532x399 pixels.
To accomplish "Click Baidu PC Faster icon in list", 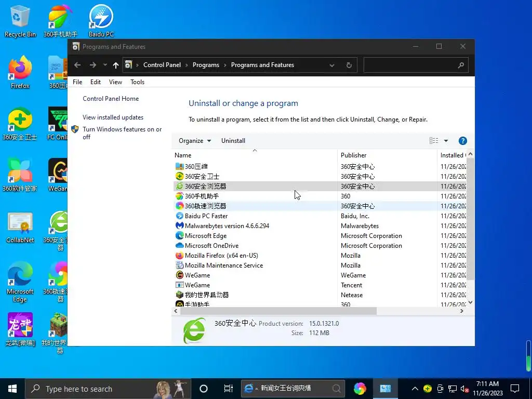I will pyautogui.click(x=179, y=216).
